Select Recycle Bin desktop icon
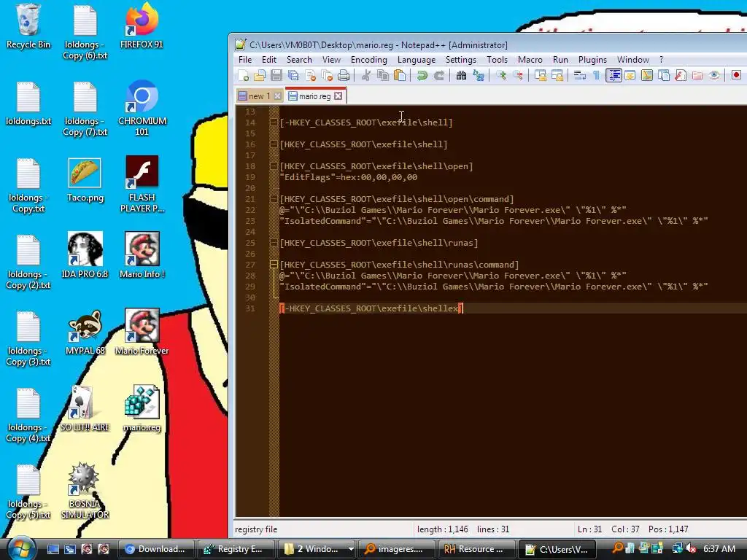Image resolution: width=747 pixels, height=560 pixels. pyautogui.click(x=28, y=27)
